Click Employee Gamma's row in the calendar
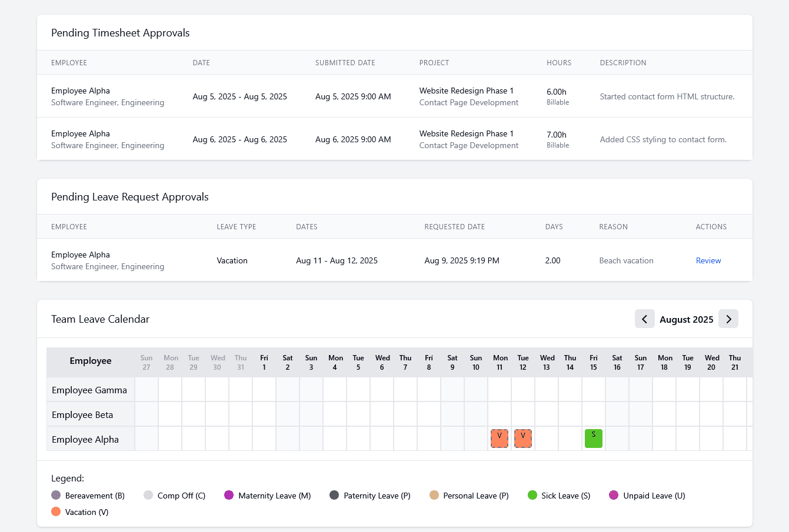Viewport: 789px width, 532px height. coord(89,390)
